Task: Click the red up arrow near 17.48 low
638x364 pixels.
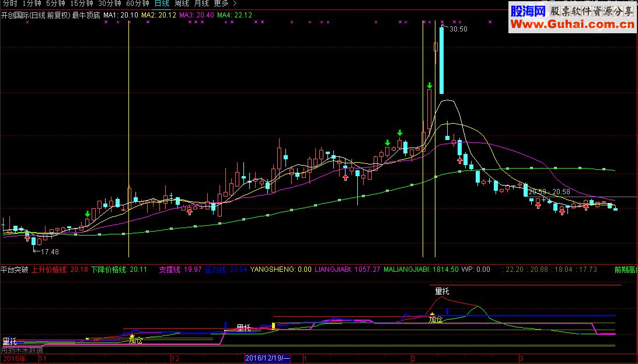Action: 27,239
